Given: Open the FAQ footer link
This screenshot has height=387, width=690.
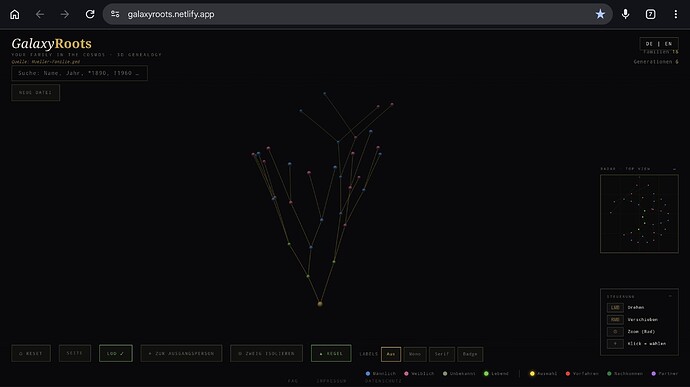Looking at the screenshot, I should coord(293,381).
